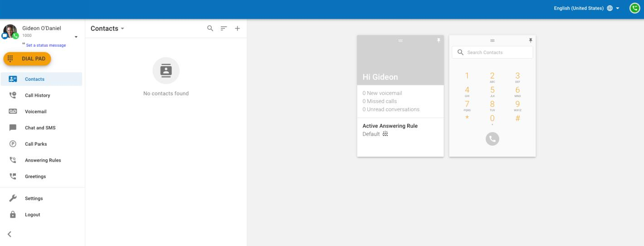The image size is (644, 246).
Task: Dial digit 8 TUV on keypad
Action: (493, 105)
